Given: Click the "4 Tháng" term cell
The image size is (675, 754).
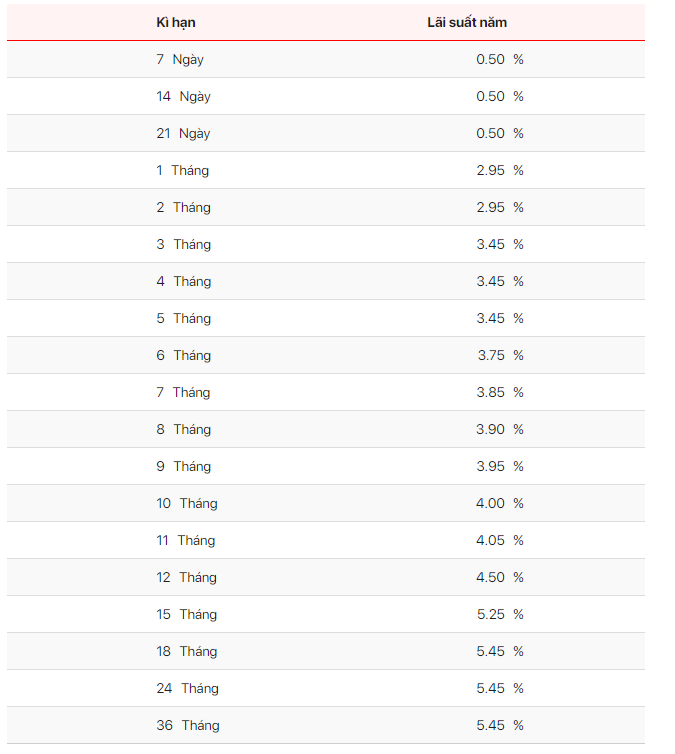Looking at the screenshot, I should tap(183, 281).
